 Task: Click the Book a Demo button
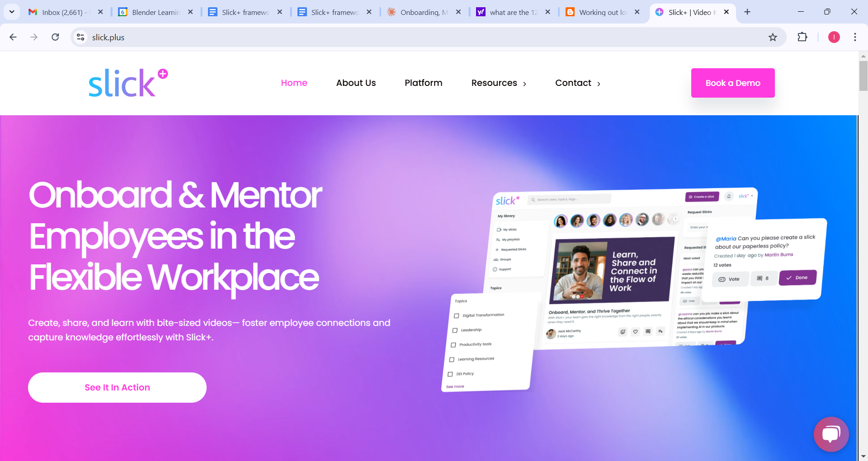pos(733,83)
